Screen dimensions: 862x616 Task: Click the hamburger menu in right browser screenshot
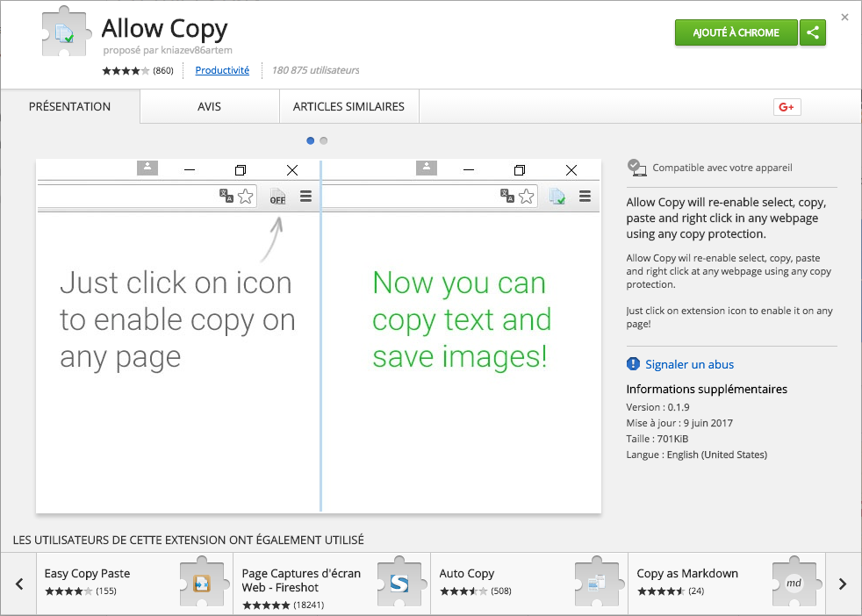coord(585,197)
